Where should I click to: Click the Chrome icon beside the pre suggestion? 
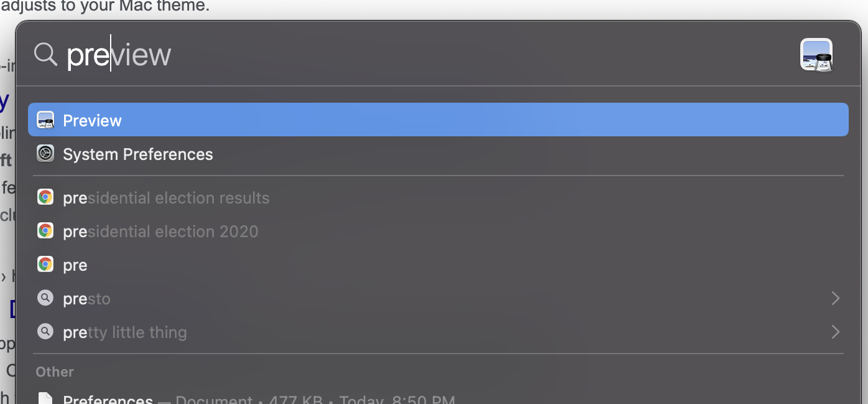point(45,265)
